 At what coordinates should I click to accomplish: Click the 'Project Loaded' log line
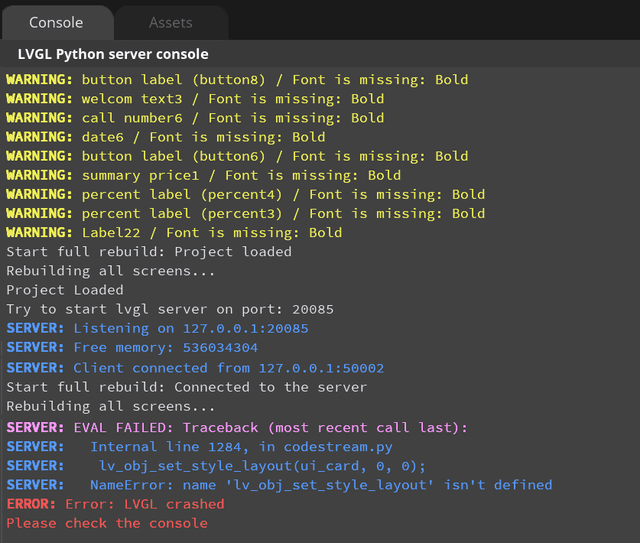tap(63, 290)
